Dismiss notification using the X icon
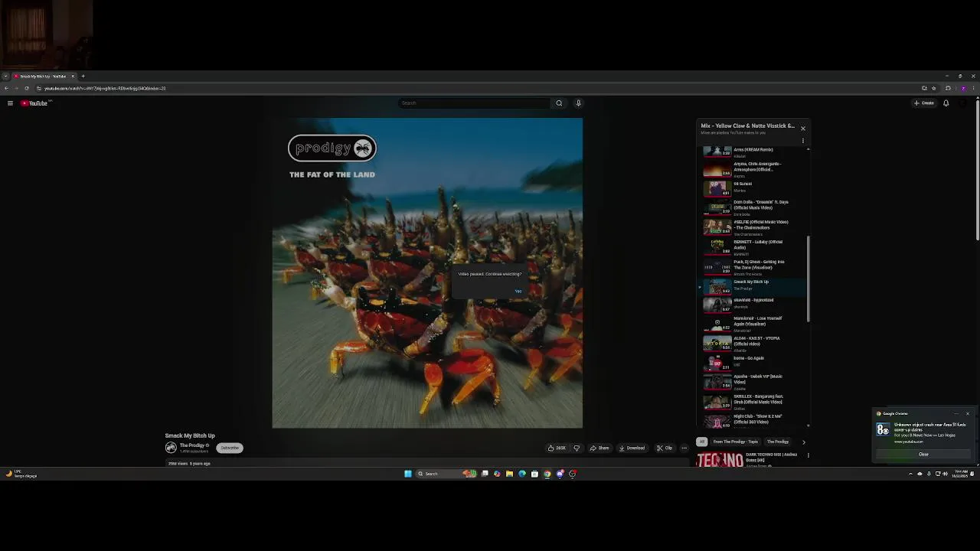Viewport: 980px width, 551px height. (967, 414)
